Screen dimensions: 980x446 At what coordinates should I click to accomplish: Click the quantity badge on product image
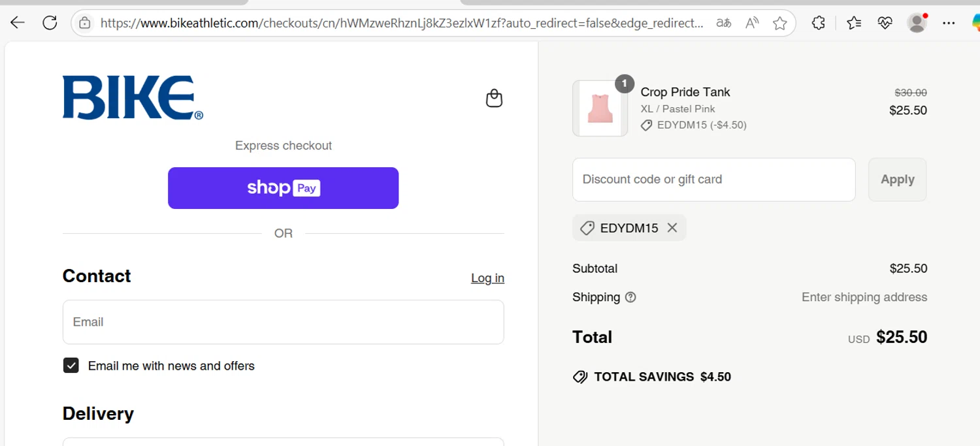point(625,84)
